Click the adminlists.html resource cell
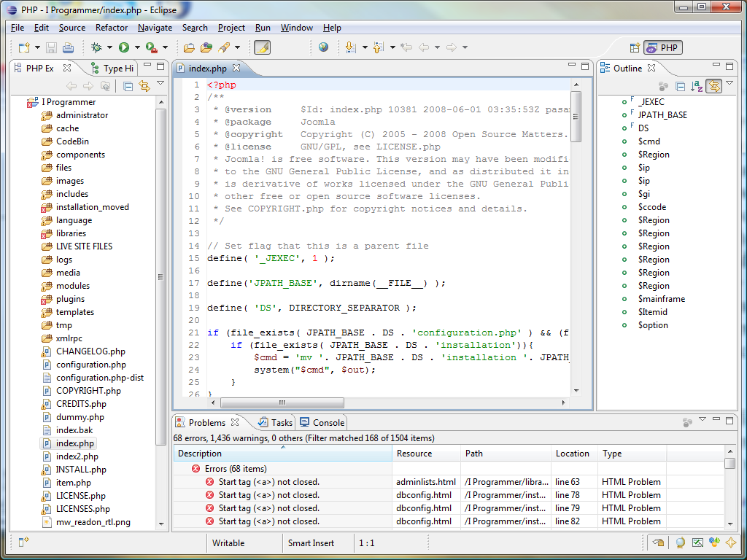Screen dimensions: 747x560 coord(426,482)
